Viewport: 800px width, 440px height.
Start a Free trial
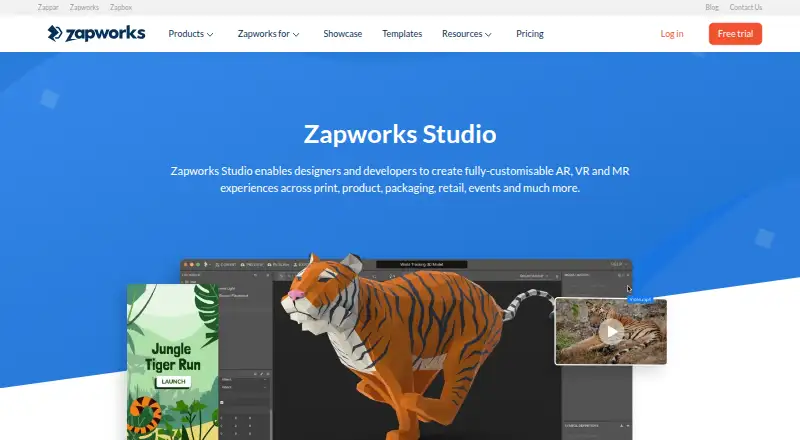(x=735, y=34)
